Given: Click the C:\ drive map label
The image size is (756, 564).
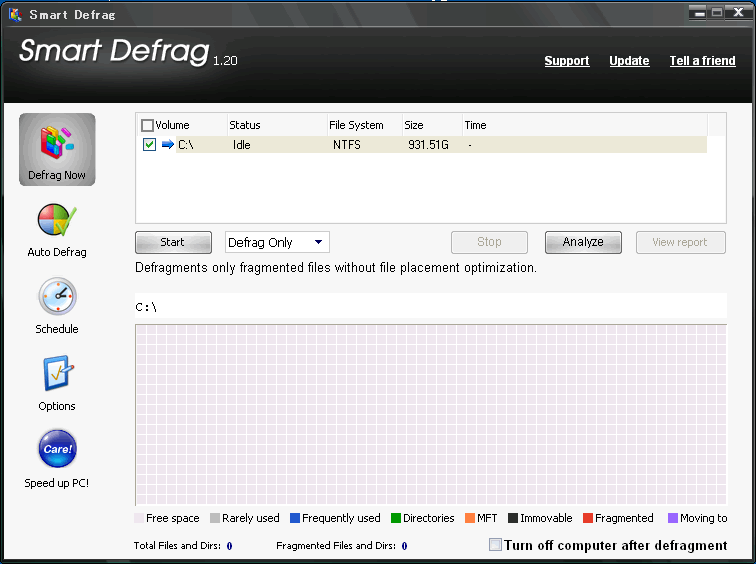Looking at the screenshot, I should click(146, 307).
